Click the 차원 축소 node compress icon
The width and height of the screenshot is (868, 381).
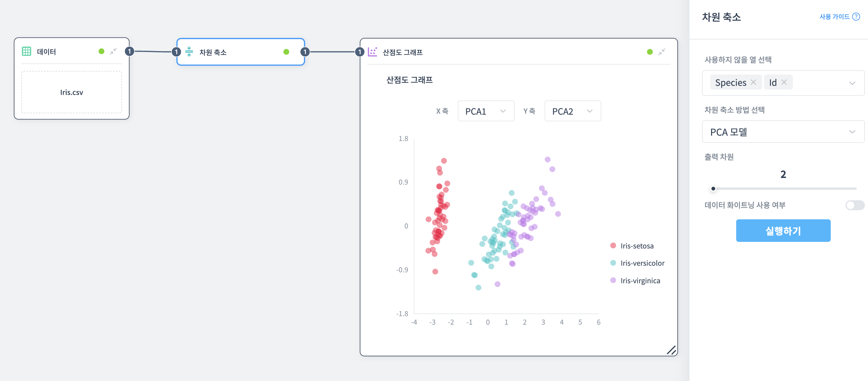[189, 52]
